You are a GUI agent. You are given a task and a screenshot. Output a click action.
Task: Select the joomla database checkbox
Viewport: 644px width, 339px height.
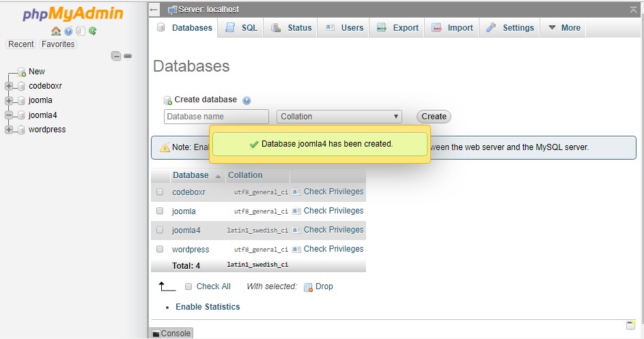tap(160, 211)
